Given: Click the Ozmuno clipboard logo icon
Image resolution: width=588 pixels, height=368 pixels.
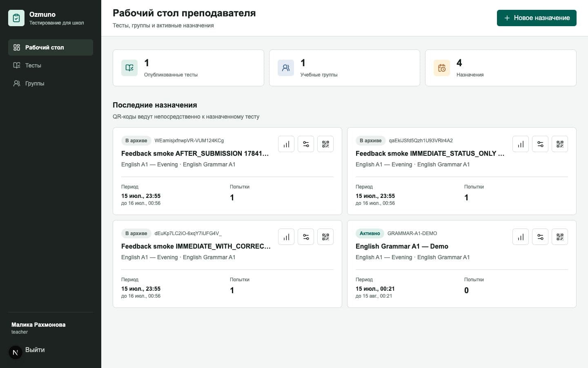Looking at the screenshot, I should pyautogui.click(x=16, y=18).
